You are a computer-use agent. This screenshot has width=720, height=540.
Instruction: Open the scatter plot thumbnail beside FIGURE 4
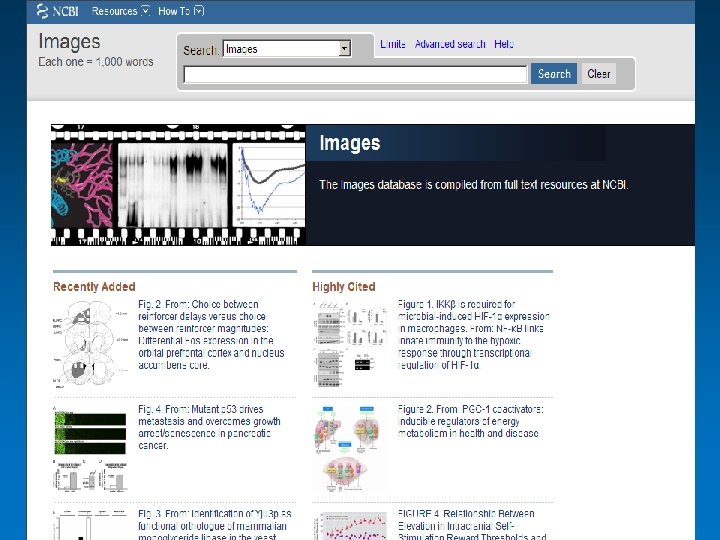350,526
